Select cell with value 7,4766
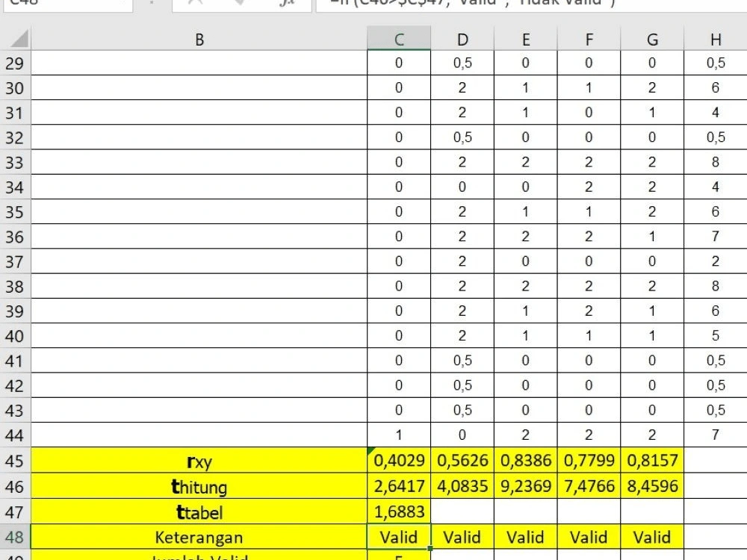747x560 pixels. point(589,486)
